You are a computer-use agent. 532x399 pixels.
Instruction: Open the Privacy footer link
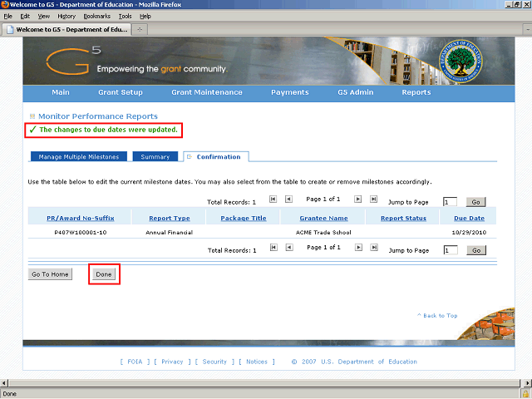(172, 362)
